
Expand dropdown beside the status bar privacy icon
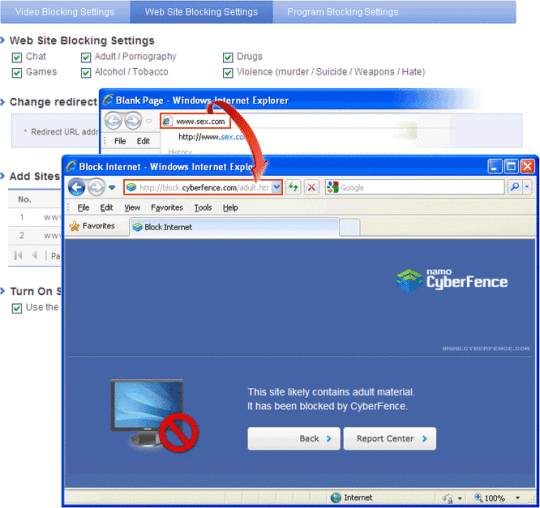460,498
